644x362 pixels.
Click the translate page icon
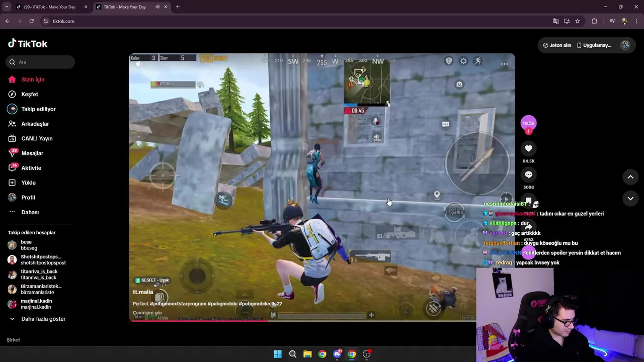tap(555, 21)
